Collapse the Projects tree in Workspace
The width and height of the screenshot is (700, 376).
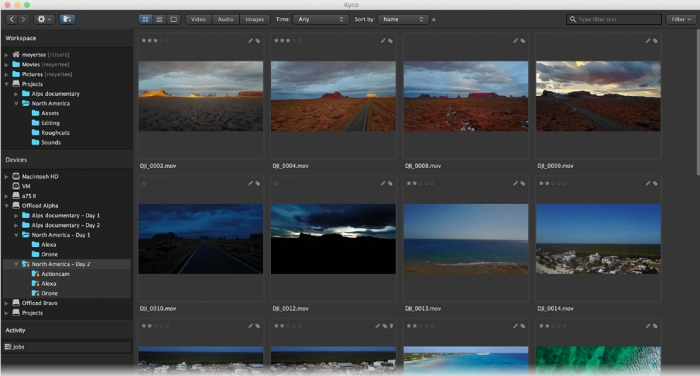point(6,84)
